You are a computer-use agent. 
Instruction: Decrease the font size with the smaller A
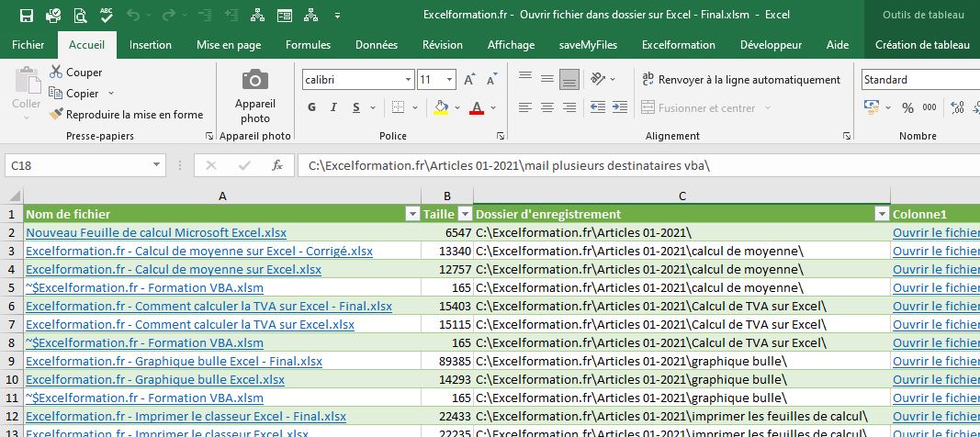point(491,80)
